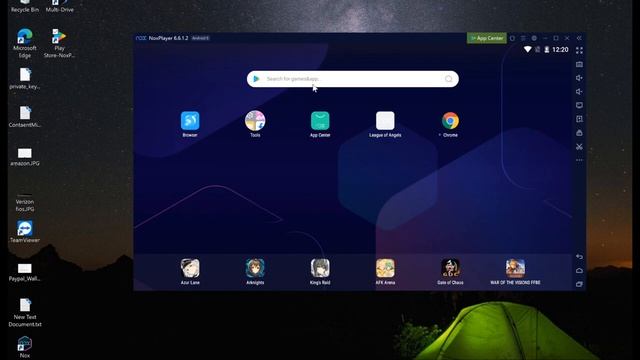Select the private_key file on desktop

click(x=25, y=78)
